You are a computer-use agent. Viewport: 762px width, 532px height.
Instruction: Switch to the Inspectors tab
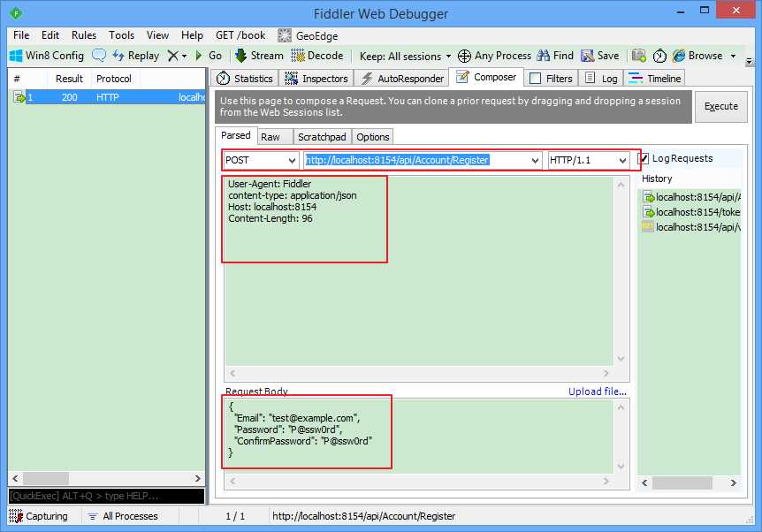pyautogui.click(x=316, y=79)
